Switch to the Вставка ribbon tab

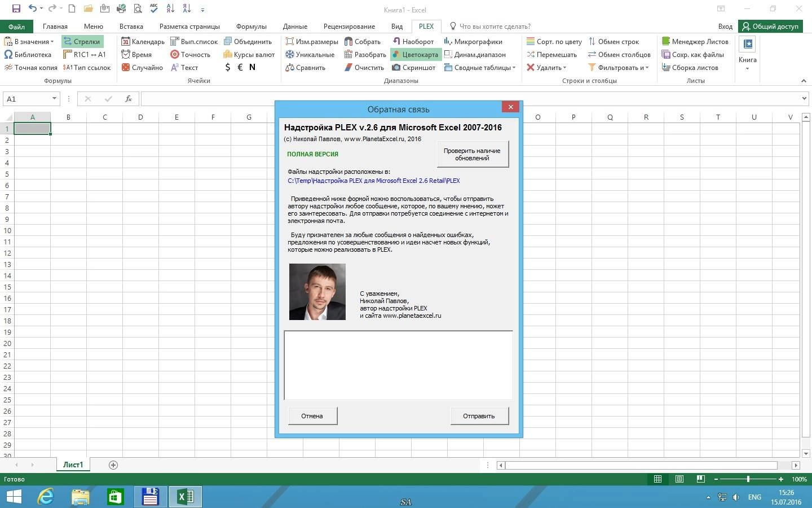click(x=131, y=27)
